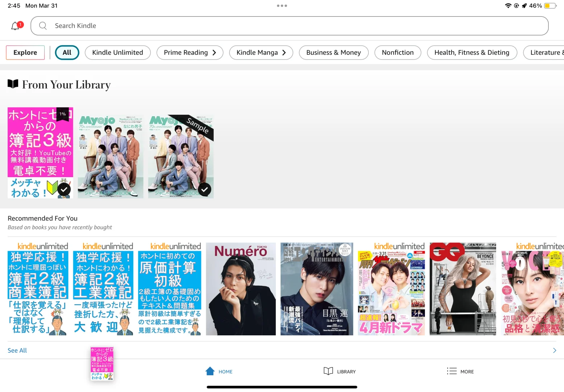This screenshot has width=564, height=392.
Task: Tap downloaded checkmark on 簿記3級 cover
Action: click(x=64, y=189)
